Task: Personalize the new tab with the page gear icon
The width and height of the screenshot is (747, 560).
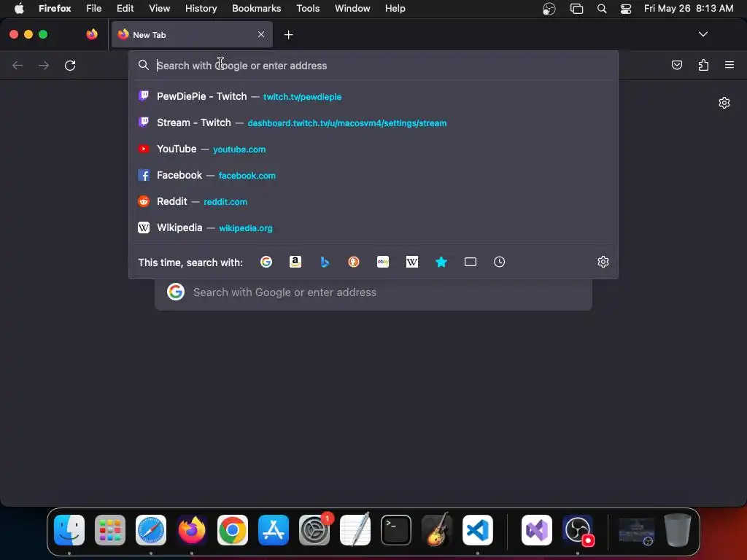Action: pyautogui.click(x=724, y=103)
